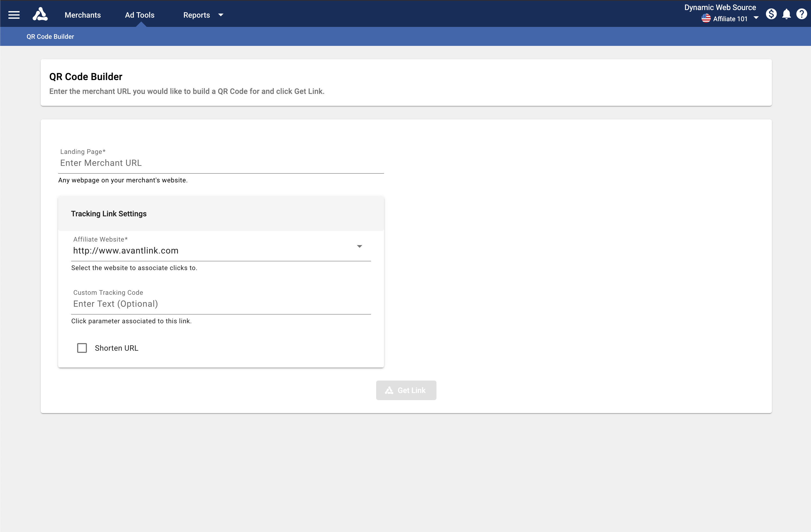This screenshot has height=532, width=811.
Task: Open the help question mark icon
Action: click(801, 14)
